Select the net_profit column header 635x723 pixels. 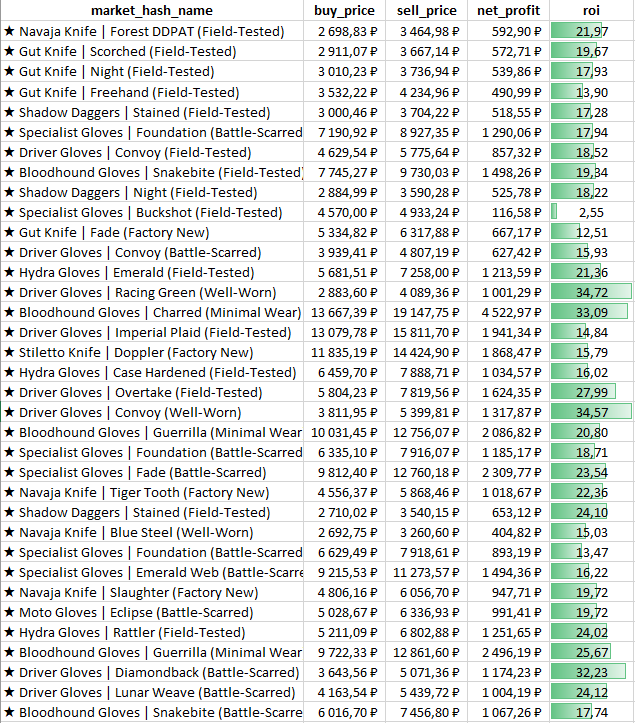(508, 11)
